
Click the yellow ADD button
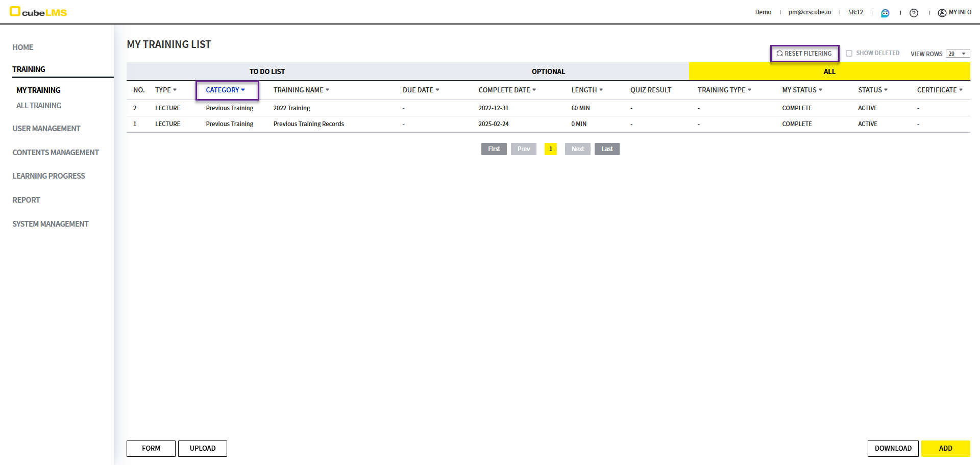[945, 448]
